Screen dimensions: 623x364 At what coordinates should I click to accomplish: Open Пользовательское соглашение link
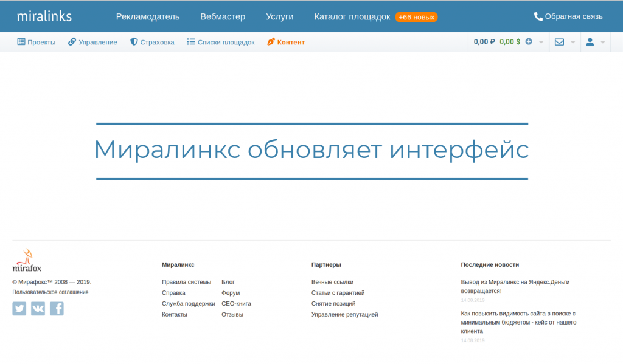50,292
